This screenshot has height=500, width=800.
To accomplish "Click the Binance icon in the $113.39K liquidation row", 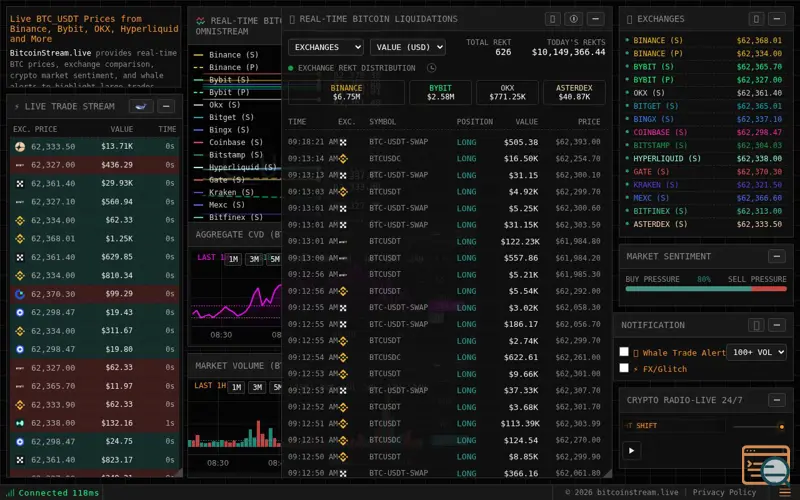I will [343, 423].
